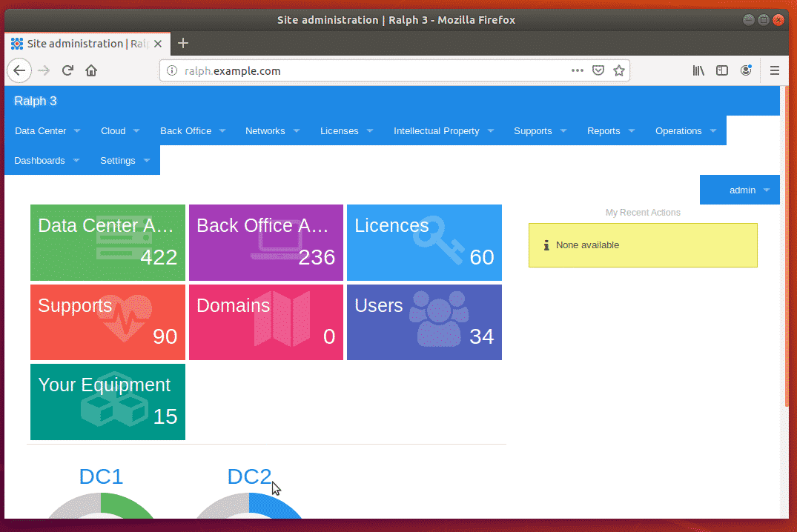This screenshot has width=797, height=532.
Task: Open the admin user dropdown
Action: point(740,190)
